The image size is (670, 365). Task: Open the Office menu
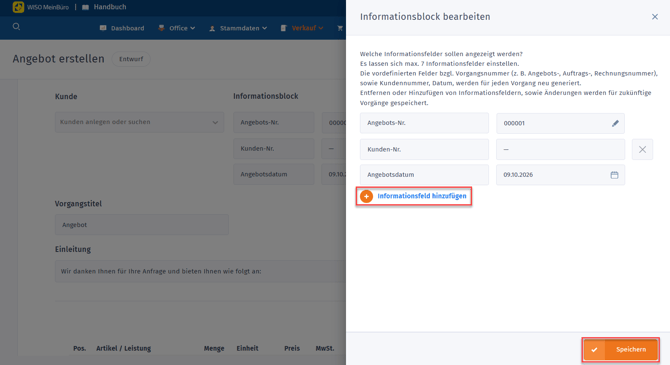[x=176, y=28]
